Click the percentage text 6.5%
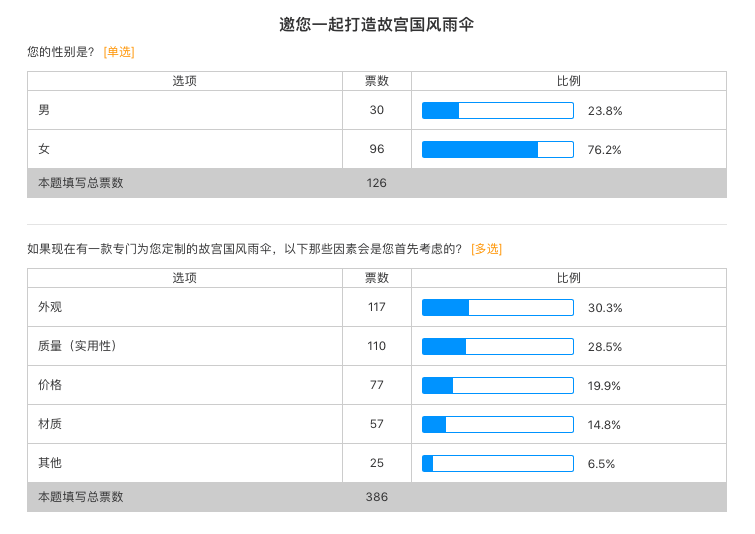Image resolution: width=755 pixels, height=534 pixels. coord(601,464)
